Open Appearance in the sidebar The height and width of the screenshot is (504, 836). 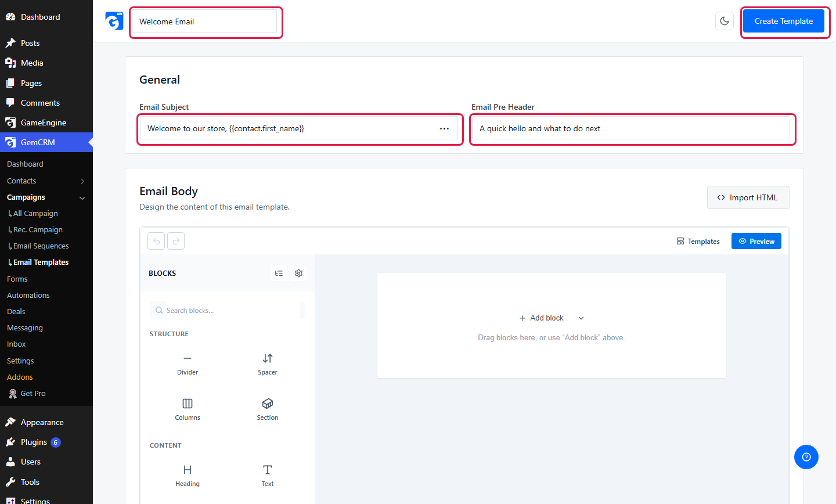pyautogui.click(x=46, y=422)
